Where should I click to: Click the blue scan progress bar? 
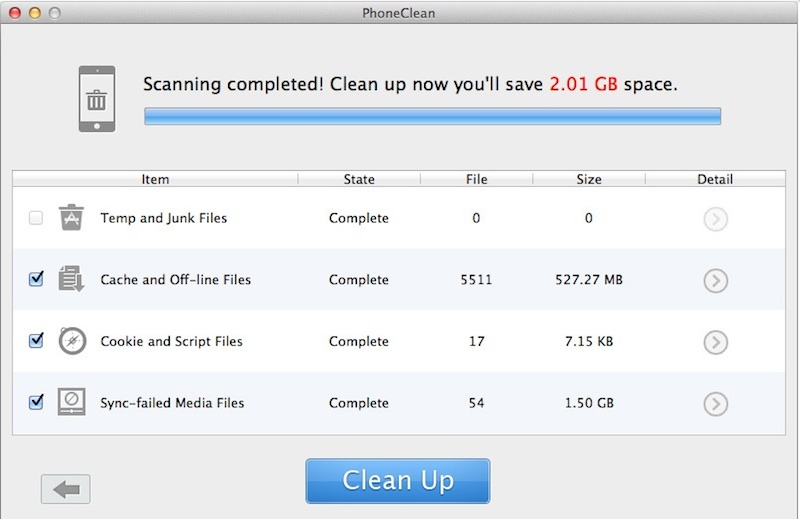(432, 117)
